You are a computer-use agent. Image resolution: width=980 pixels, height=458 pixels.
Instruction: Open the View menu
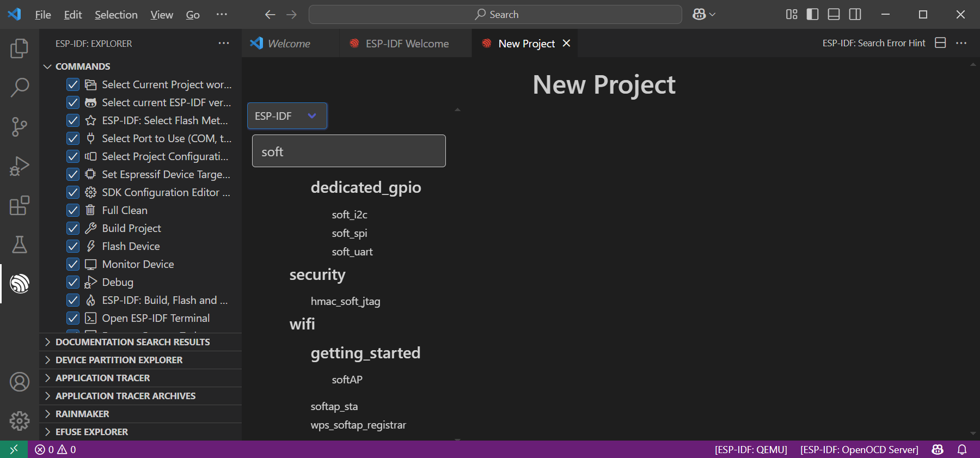pyautogui.click(x=162, y=15)
